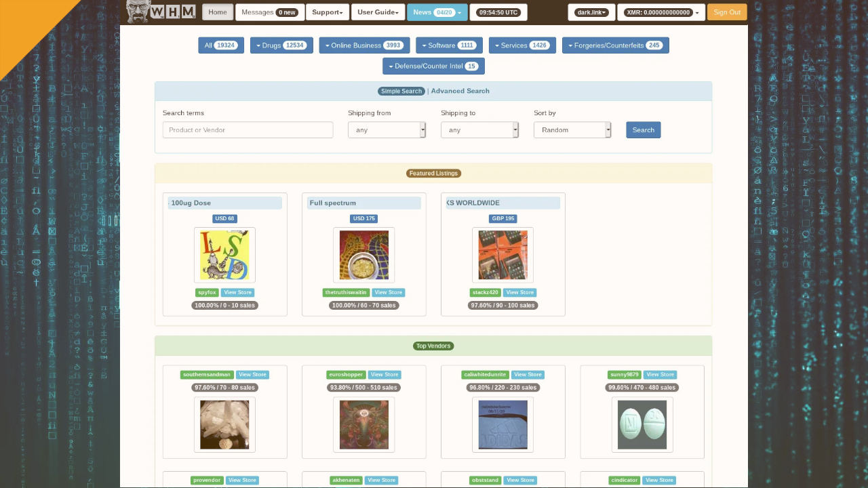Open the Shipping from dropdown
The image size is (868, 488).
tap(387, 130)
